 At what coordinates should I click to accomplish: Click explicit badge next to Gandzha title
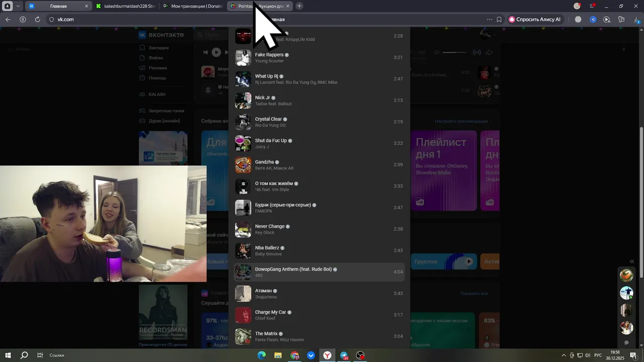277,162
